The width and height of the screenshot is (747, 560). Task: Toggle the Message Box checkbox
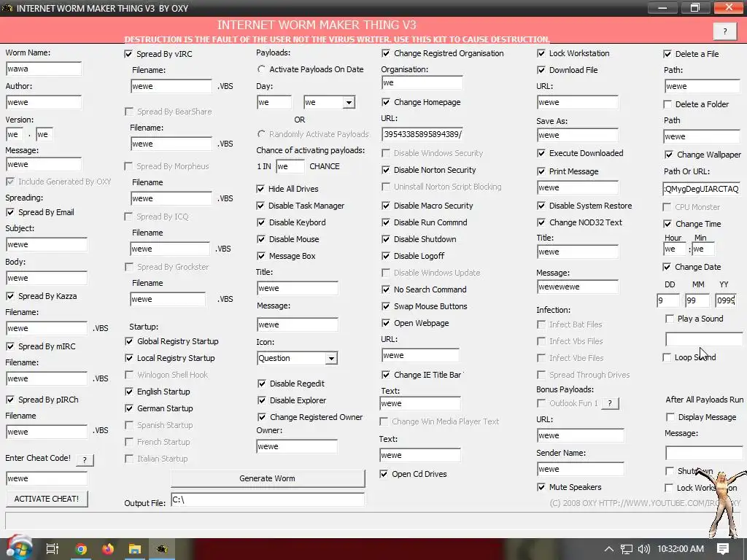tap(261, 256)
